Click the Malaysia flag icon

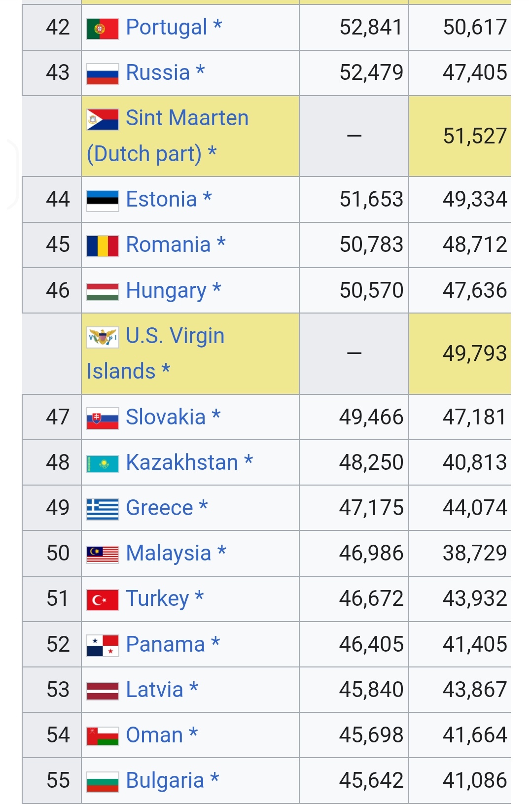(103, 555)
